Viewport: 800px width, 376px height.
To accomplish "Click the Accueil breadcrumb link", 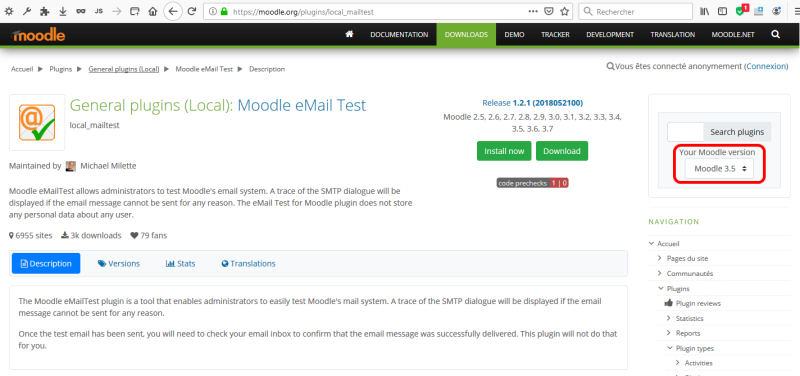I will coord(22,69).
